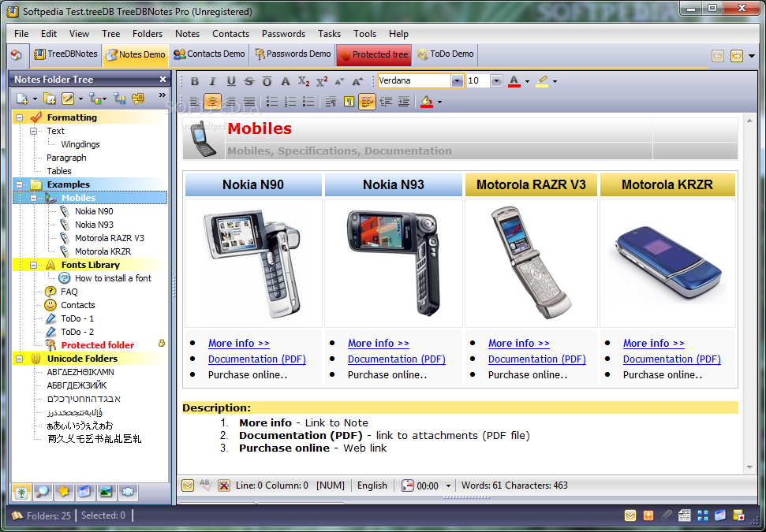Increase the font size with grow button

pos(357,81)
